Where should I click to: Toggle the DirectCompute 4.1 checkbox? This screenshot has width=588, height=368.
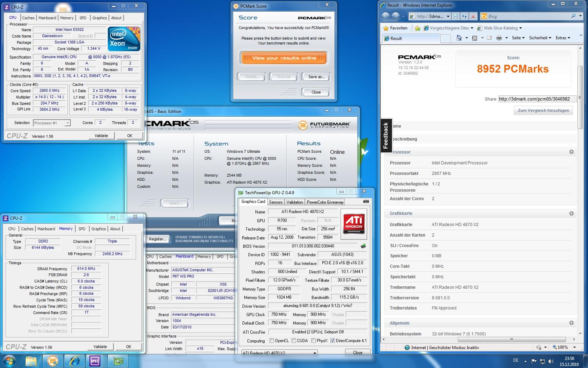pyautogui.click(x=333, y=341)
